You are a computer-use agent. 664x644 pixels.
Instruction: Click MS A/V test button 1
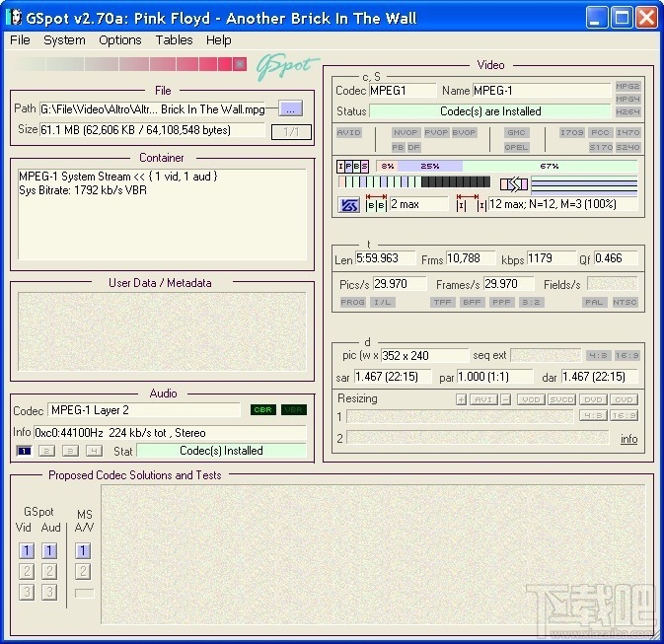pyautogui.click(x=83, y=551)
